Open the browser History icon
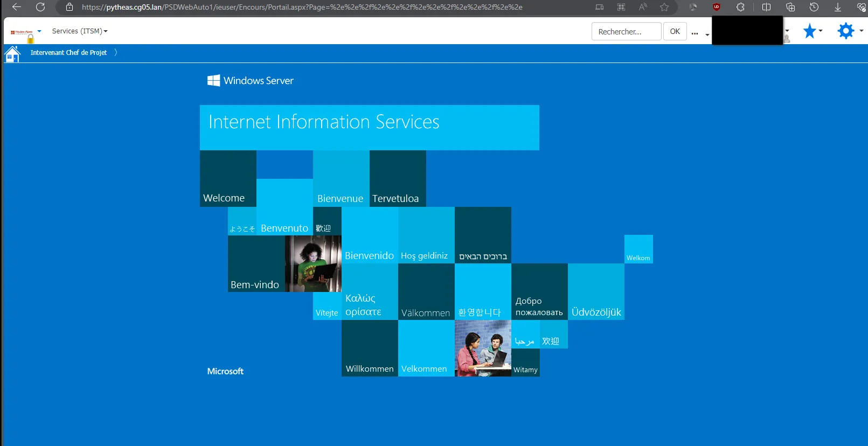This screenshot has height=446, width=868. pos(814,7)
